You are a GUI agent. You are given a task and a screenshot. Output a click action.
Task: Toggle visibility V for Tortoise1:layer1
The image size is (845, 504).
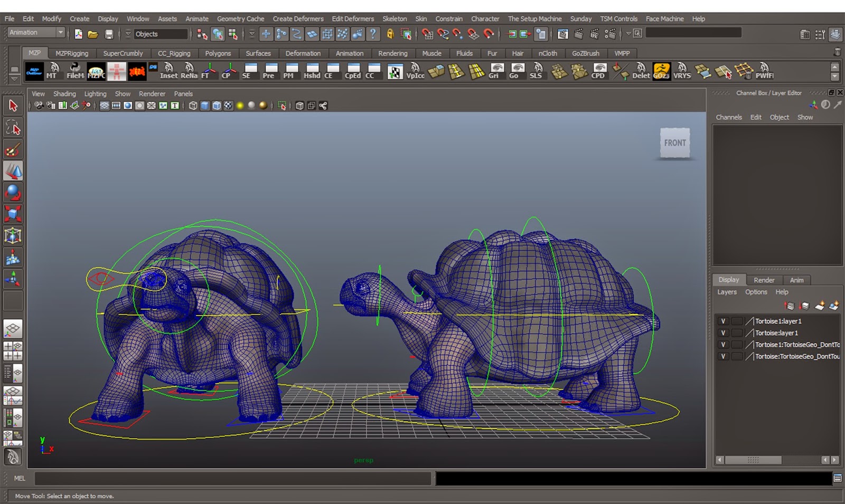click(x=723, y=321)
